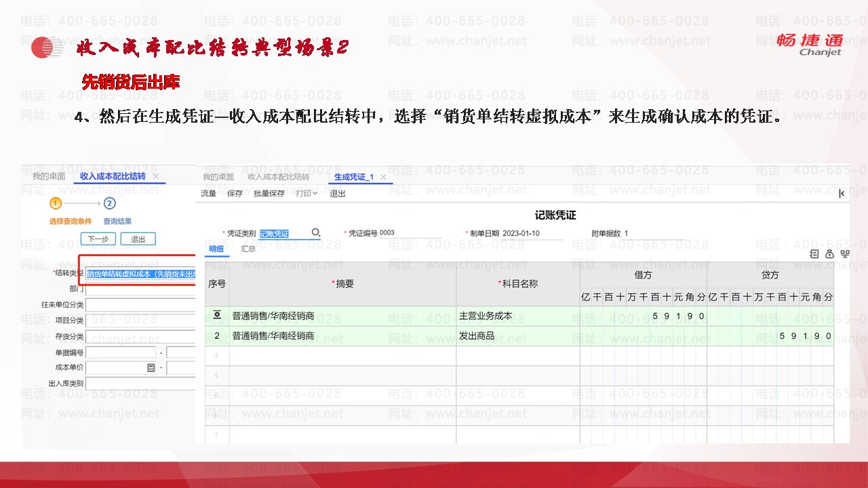868x488 pixels.
Task: Click the credit amount 59190 in row 2
Action: (x=806, y=335)
